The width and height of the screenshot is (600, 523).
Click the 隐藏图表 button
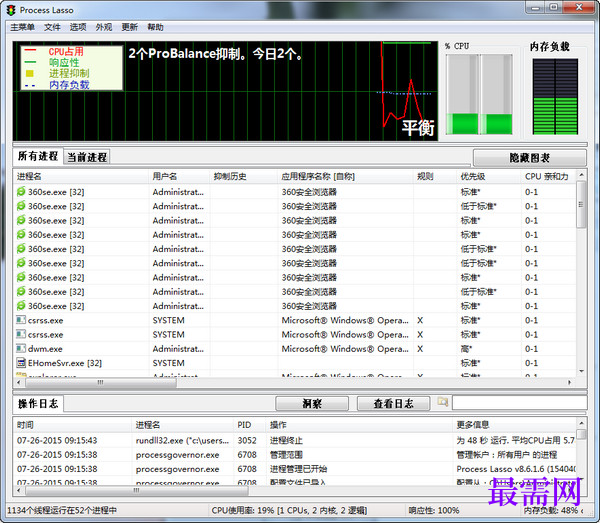pyautogui.click(x=529, y=158)
